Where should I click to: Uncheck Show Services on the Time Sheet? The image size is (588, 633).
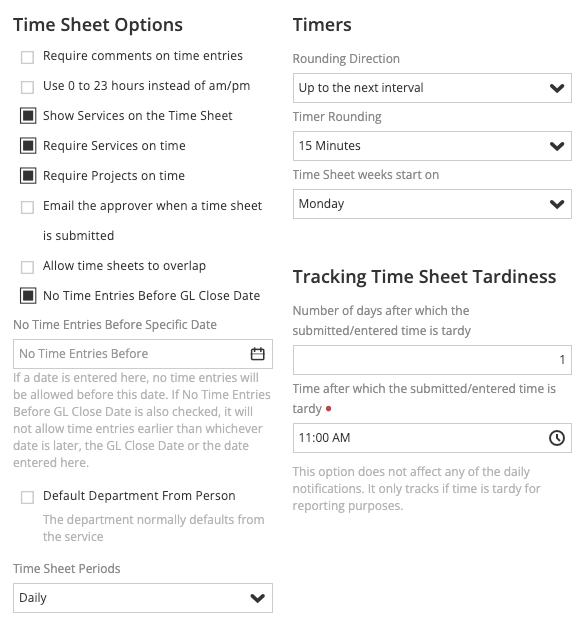click(x=28, y=116)
